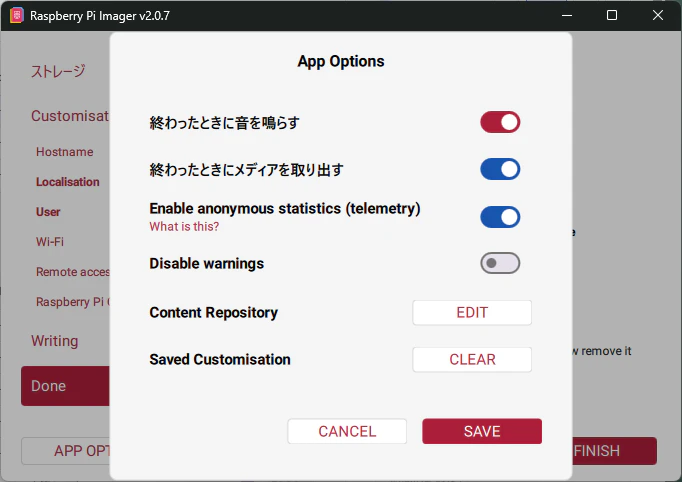Open the 'What is this?' link
Screen dimensions: 682x482
(184, 227)
